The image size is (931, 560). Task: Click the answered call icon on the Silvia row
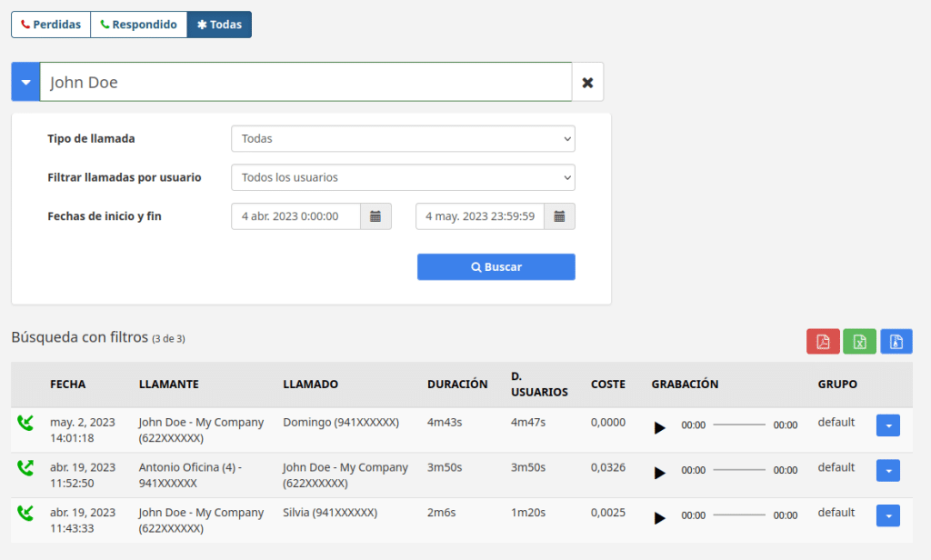click(25, 514)
